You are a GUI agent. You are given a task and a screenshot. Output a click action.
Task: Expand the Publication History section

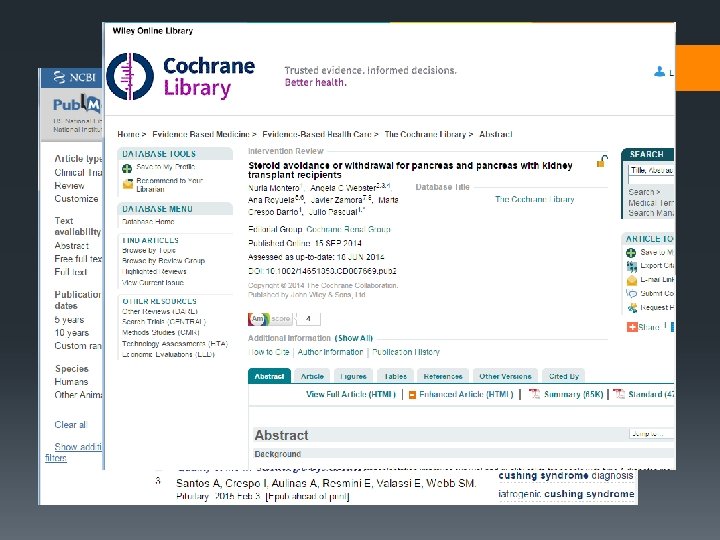[406, 352]
